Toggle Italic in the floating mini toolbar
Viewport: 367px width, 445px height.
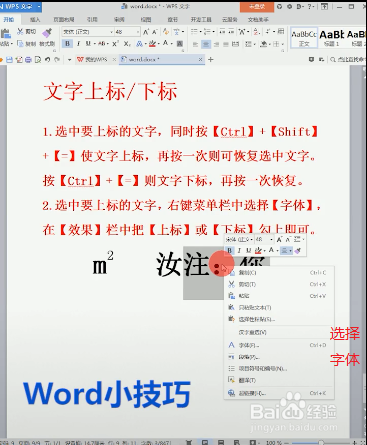coord(239,250)
